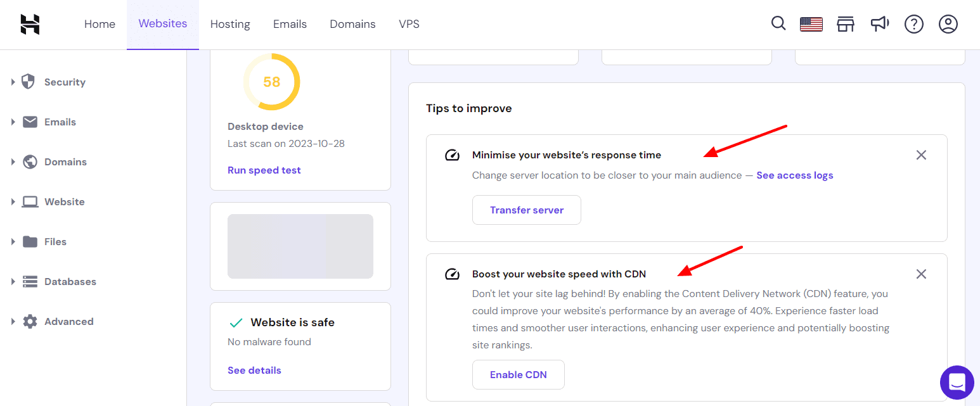Expand the Databases sidebar section
Viewport: 980px width, 406px height.
(x=70, y=282)
